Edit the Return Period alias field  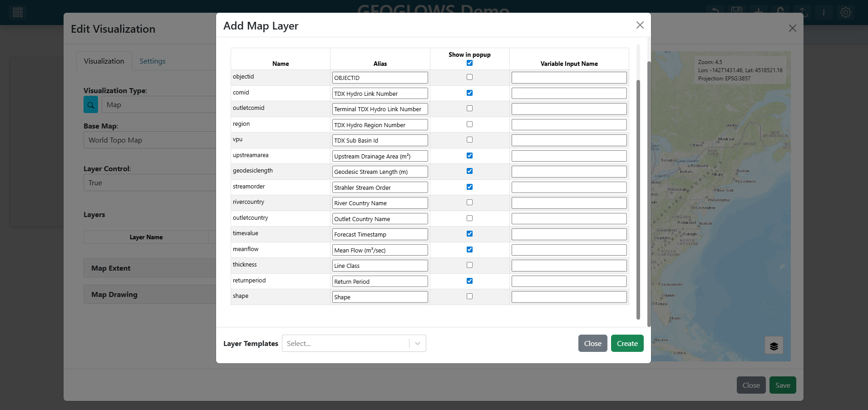click(380, 282)
